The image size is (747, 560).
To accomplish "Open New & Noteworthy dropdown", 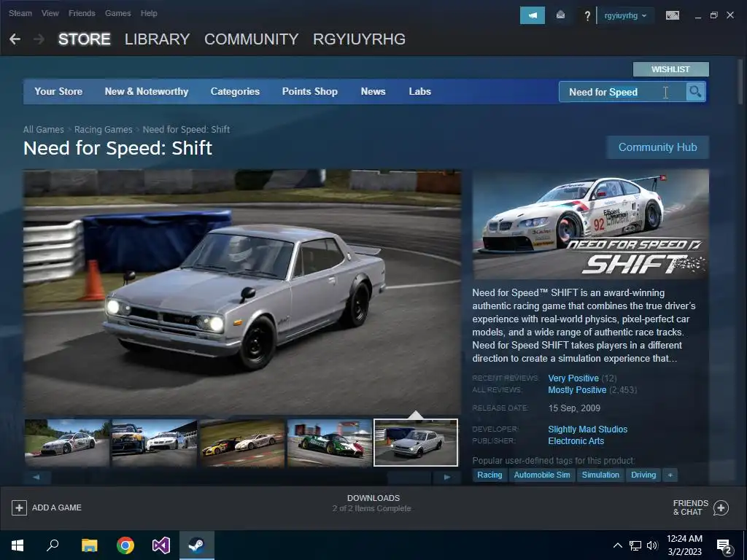I will click(x=146, y=91).
